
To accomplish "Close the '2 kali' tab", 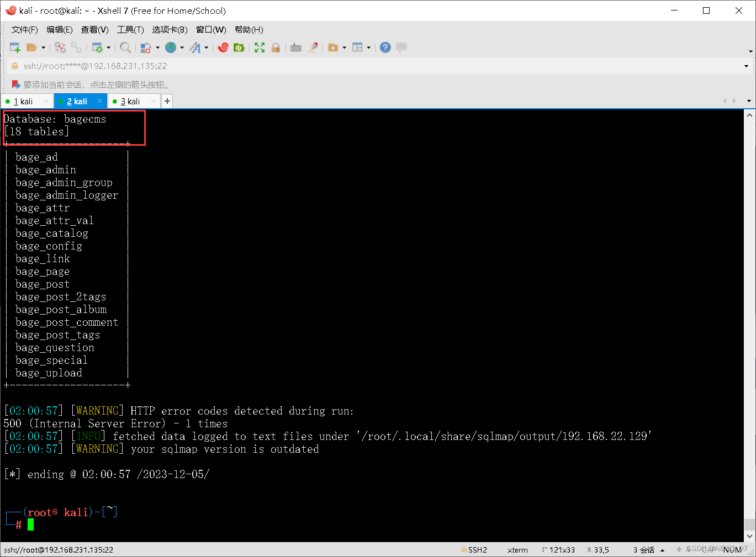I will tap(99, 101).
